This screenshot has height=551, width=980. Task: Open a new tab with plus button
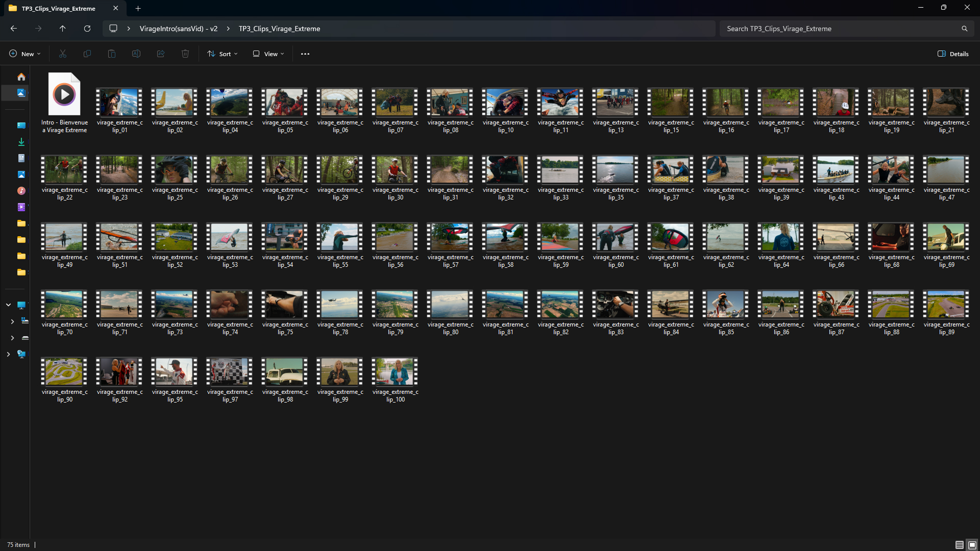[138, 8]
